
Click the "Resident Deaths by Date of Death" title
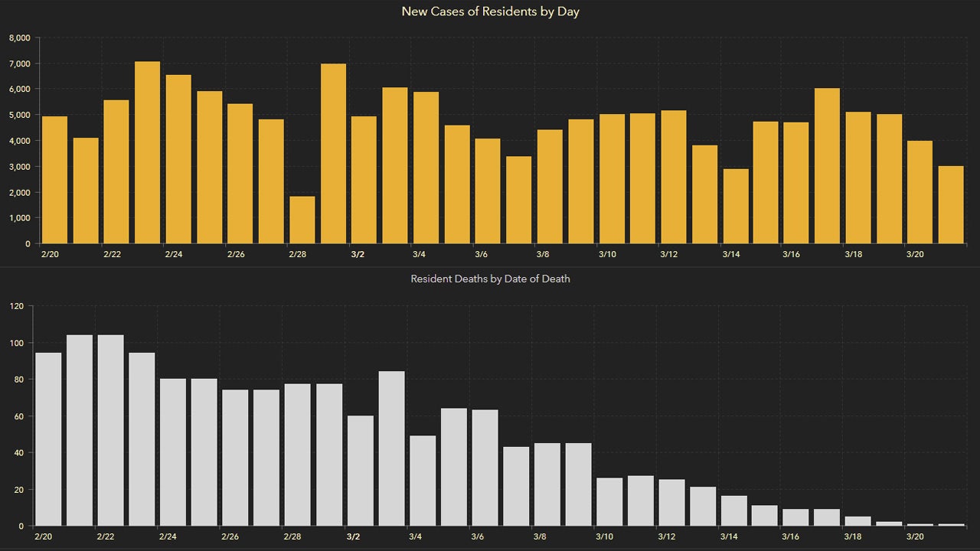(x=490, y=279)
